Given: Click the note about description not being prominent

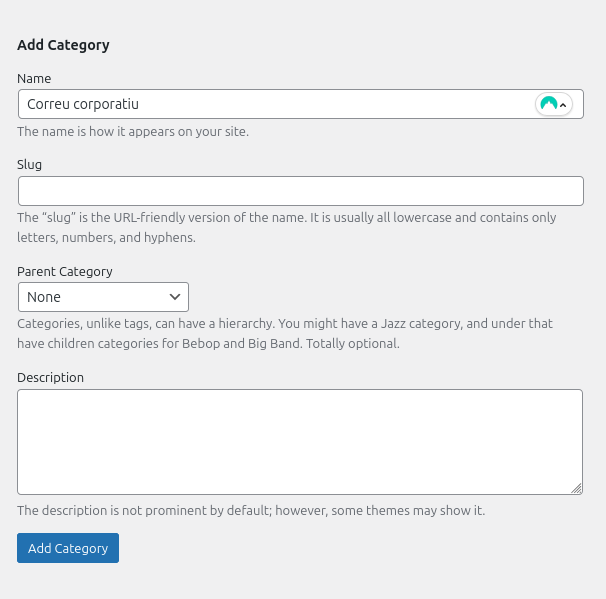Looking at the screenshot, I should click(251, 510).
